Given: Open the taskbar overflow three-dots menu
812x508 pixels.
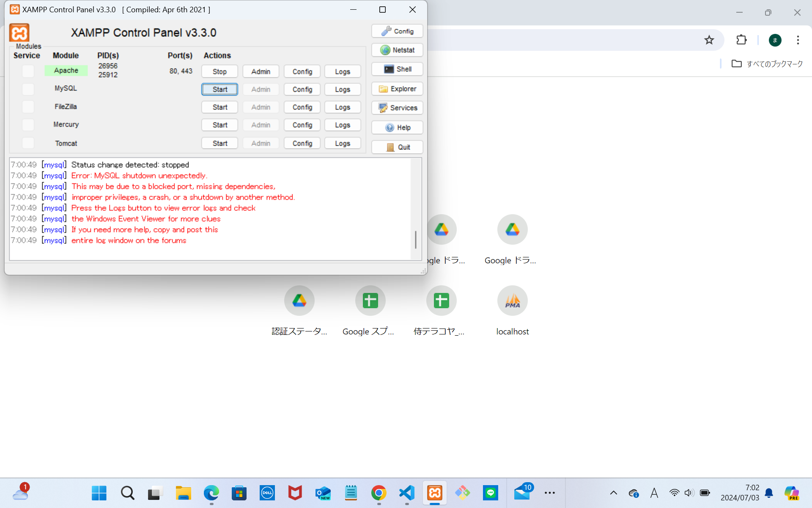Looking at the screenshot, I should pyautogui.click(x=549, y=493).
